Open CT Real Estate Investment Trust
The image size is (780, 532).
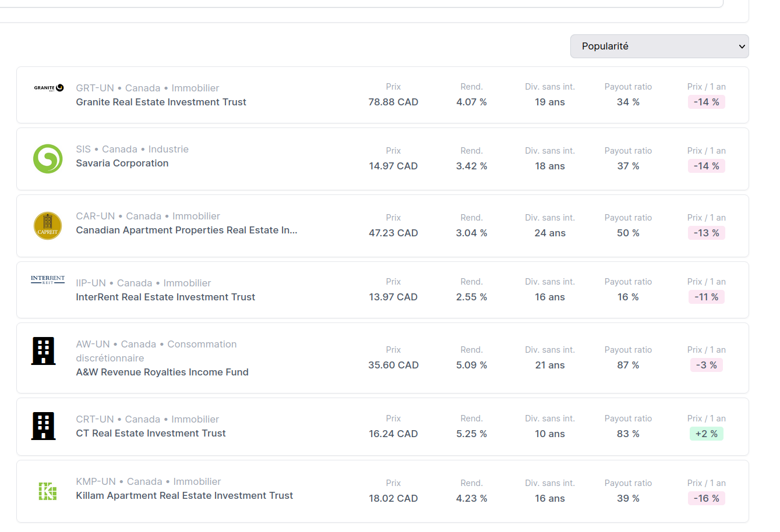[x=151, y=433]
